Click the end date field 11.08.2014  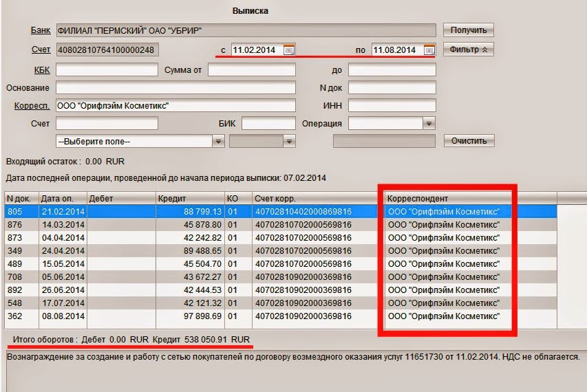(x=398, y=50)
